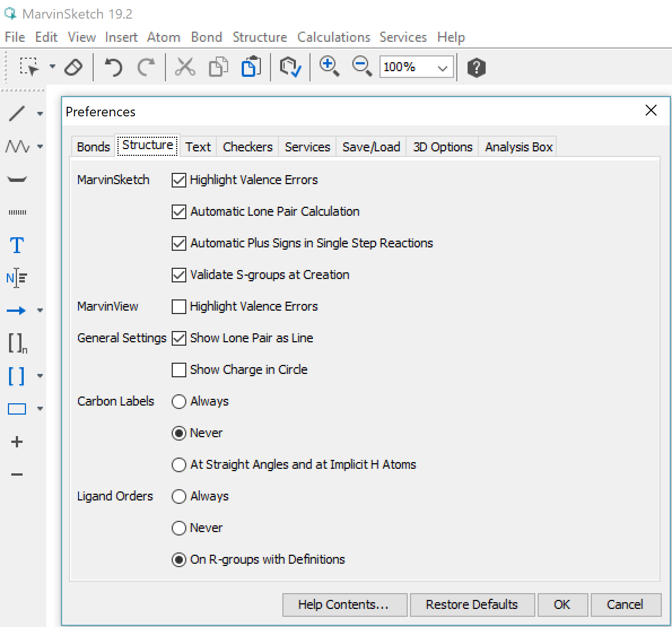Select Always for Carbon Labels
The image size is (672, 627).
point(179,401)
